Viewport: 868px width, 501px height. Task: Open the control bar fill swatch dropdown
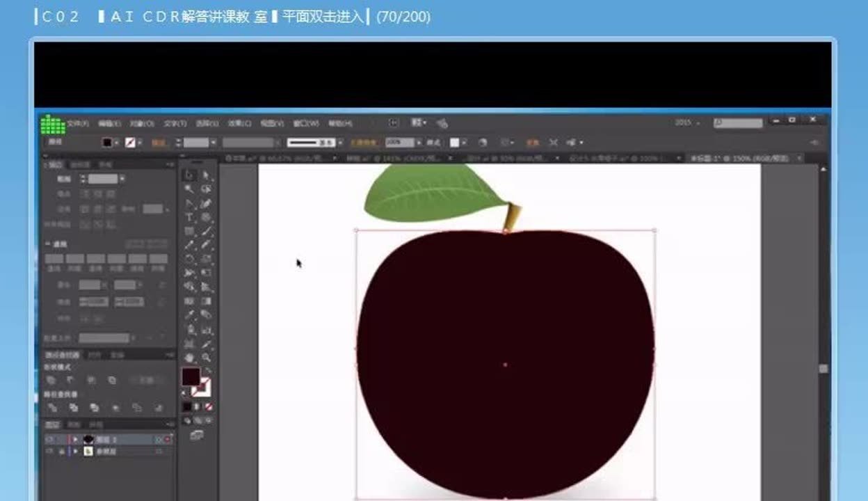pyautogui.click(x=115, y=143)
